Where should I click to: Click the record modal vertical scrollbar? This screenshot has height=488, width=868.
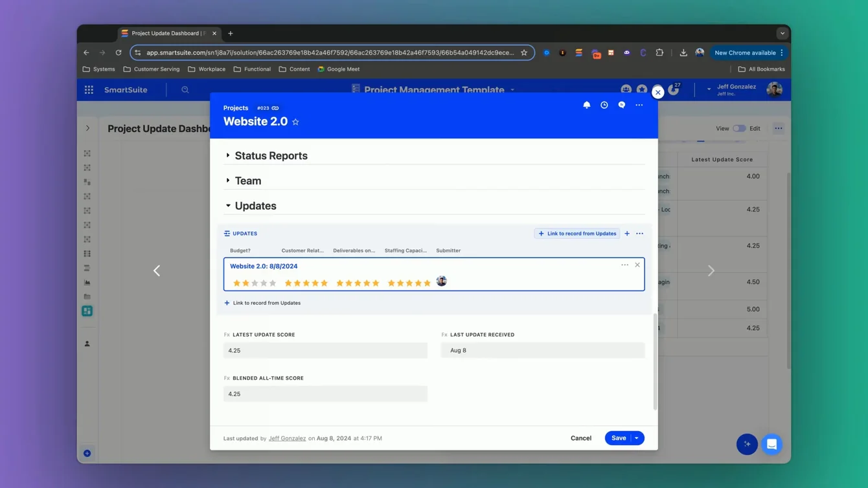point(655,362)
